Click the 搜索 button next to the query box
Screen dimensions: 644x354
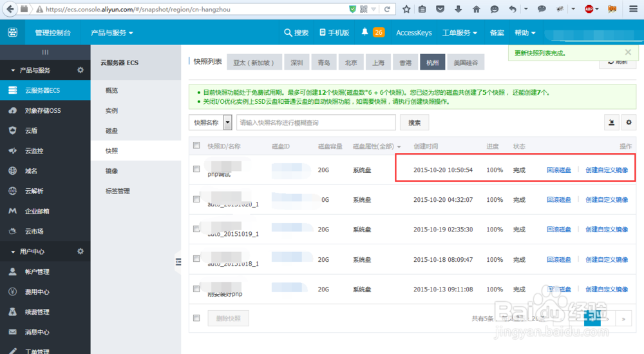tap(414, 123)
